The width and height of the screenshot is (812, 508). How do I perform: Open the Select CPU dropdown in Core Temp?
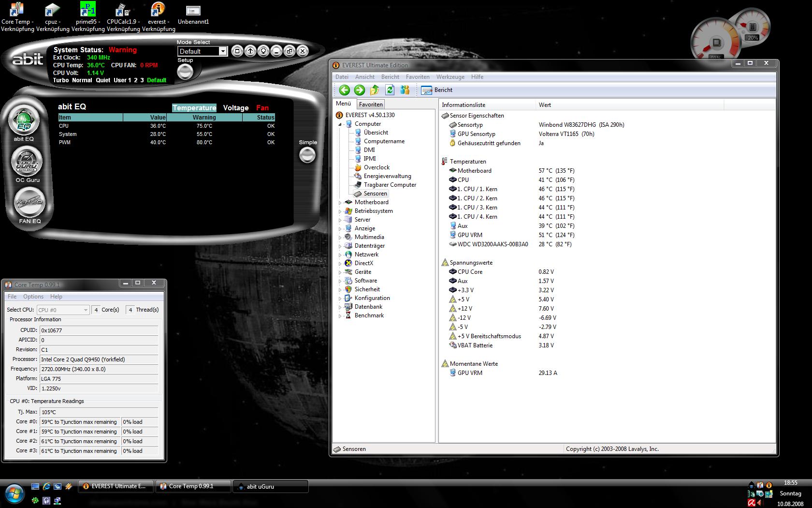[63, 310]
